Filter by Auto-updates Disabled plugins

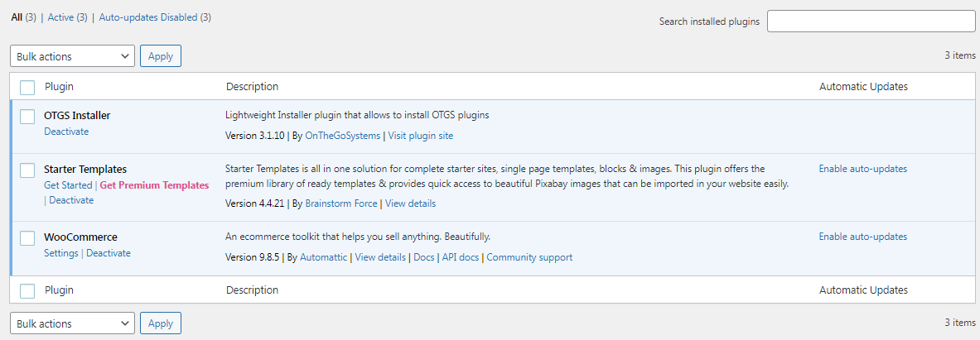click(148, 17)
